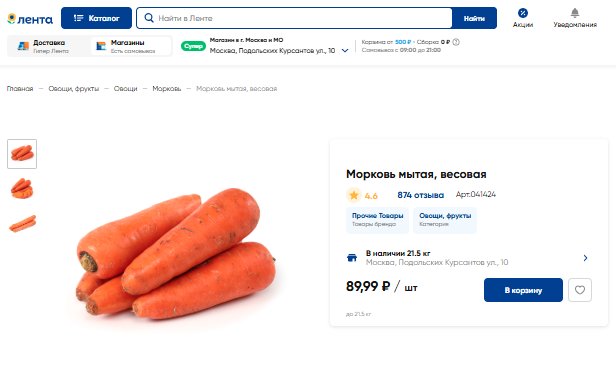
Task: Click the star rating 4.6 icon
Action: pyautogui.click(x=354, y=195)
